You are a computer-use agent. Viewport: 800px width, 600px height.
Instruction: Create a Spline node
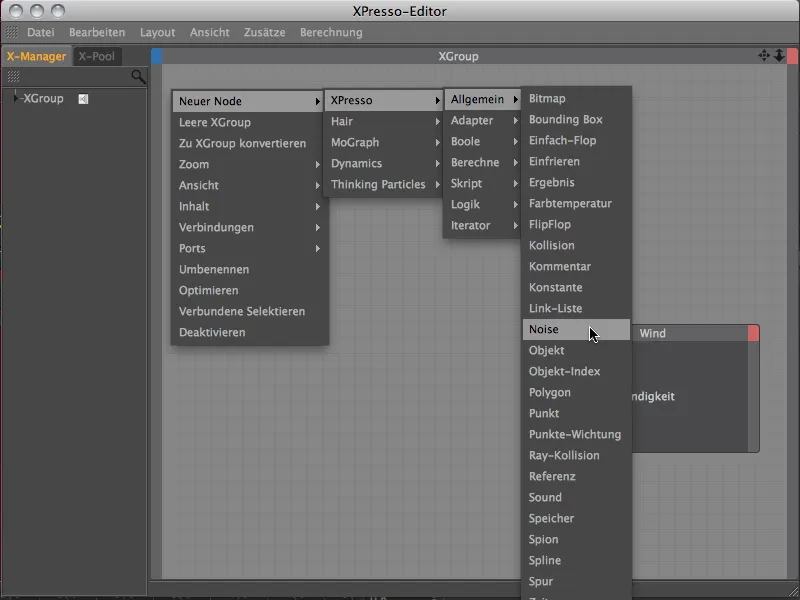[x=576, y=560]
